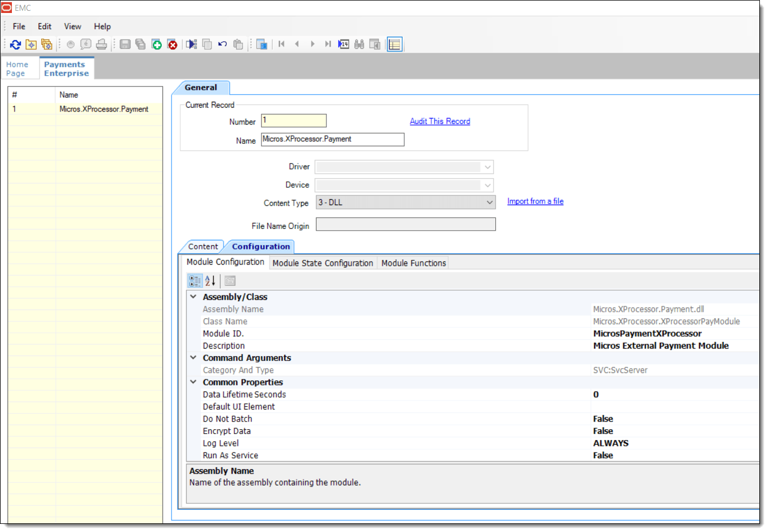Click the printer icon in toolbar
Image resolution: width=768 pixels, height=532 pixels.
click(x=101, y=44)
